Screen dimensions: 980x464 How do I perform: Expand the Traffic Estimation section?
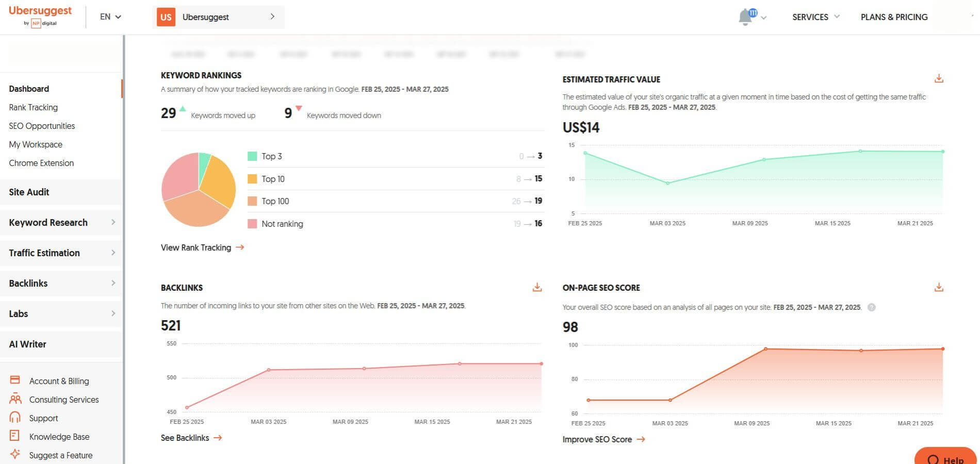click(x=61, y=253)
